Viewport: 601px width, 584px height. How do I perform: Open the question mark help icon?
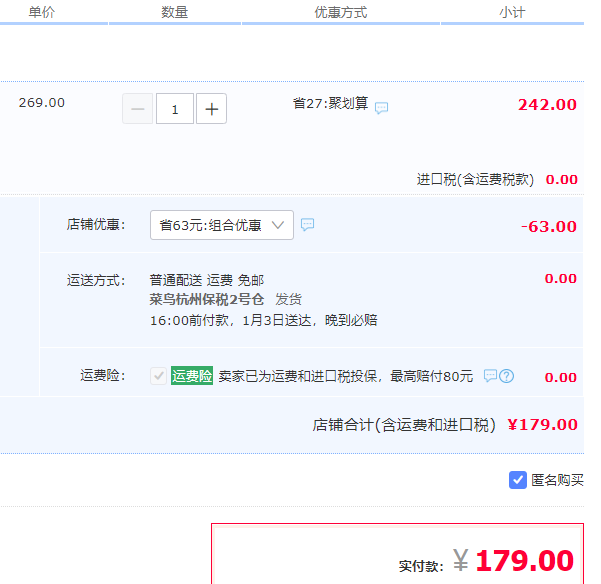click(506, 376)
